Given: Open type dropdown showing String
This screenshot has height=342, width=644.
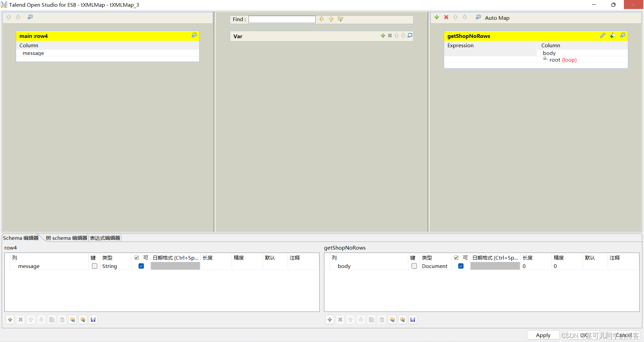Looking at the screenshot, I should (x=116, y=266).
